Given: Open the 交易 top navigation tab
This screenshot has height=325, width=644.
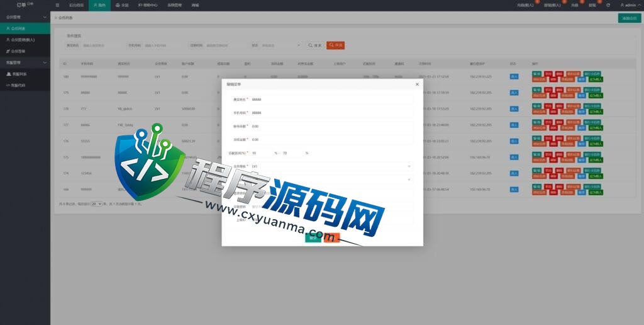Looking at the screenshot, I should (122, 5).
